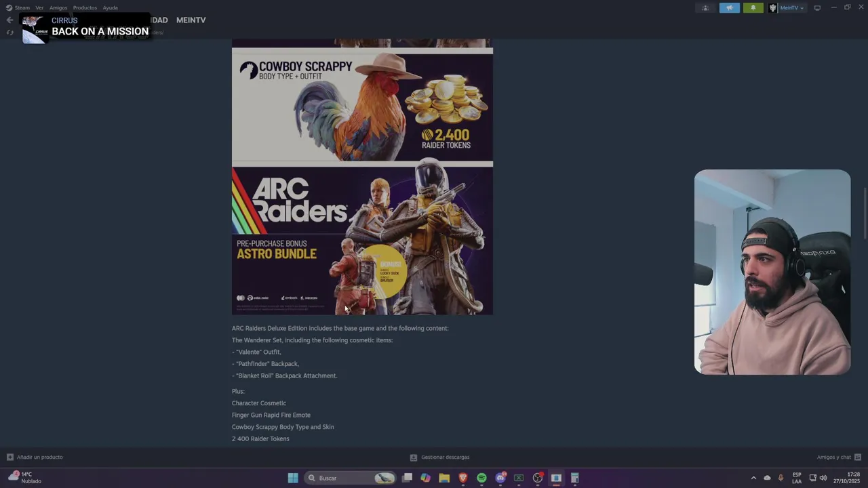Open the friends group icon in the header
Viewport: 868px width, 488px height.
pyautogui.click(x=705, y=7)
